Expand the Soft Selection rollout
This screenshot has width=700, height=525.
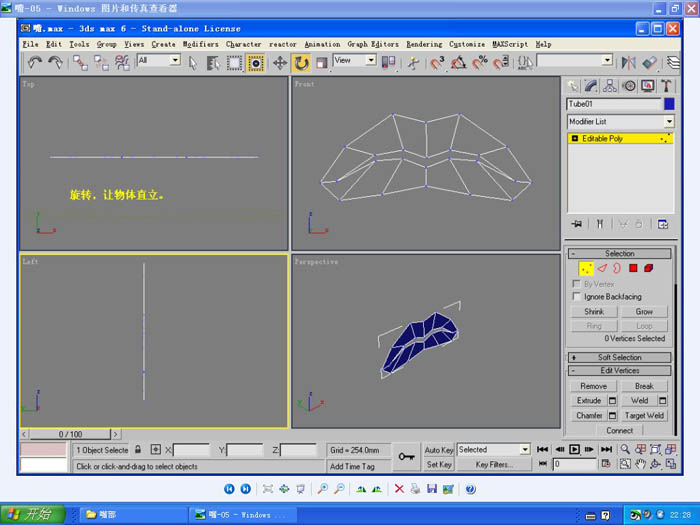[619, 357]
